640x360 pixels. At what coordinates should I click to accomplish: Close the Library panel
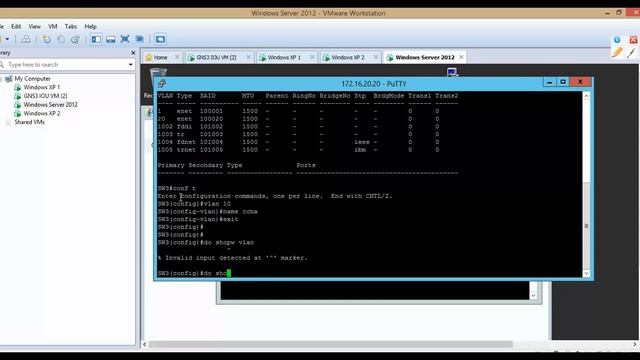pyautogui.click(x=133, y=53)
